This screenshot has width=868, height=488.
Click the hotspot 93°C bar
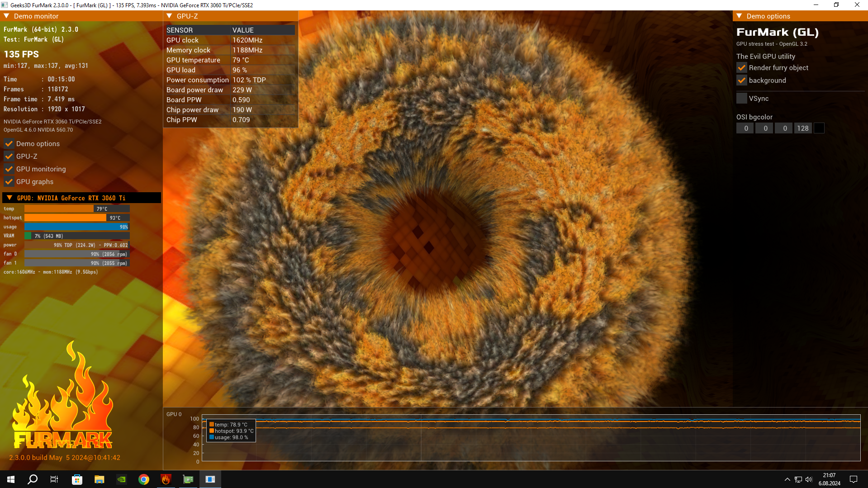tap(77, 218)
